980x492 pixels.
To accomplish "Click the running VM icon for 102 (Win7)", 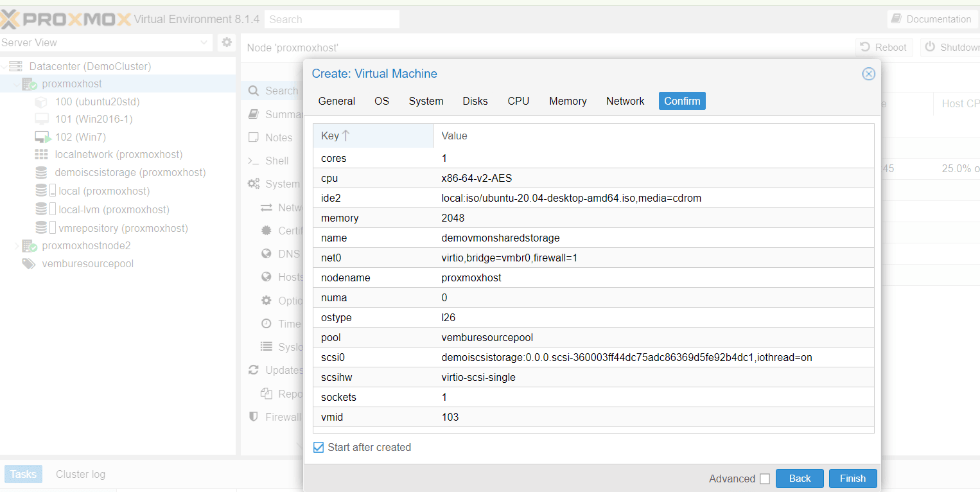I will (x=42, y=137).
